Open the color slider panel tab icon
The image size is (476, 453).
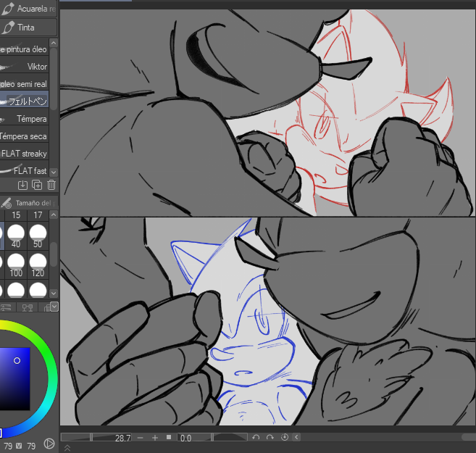point(7,307)
